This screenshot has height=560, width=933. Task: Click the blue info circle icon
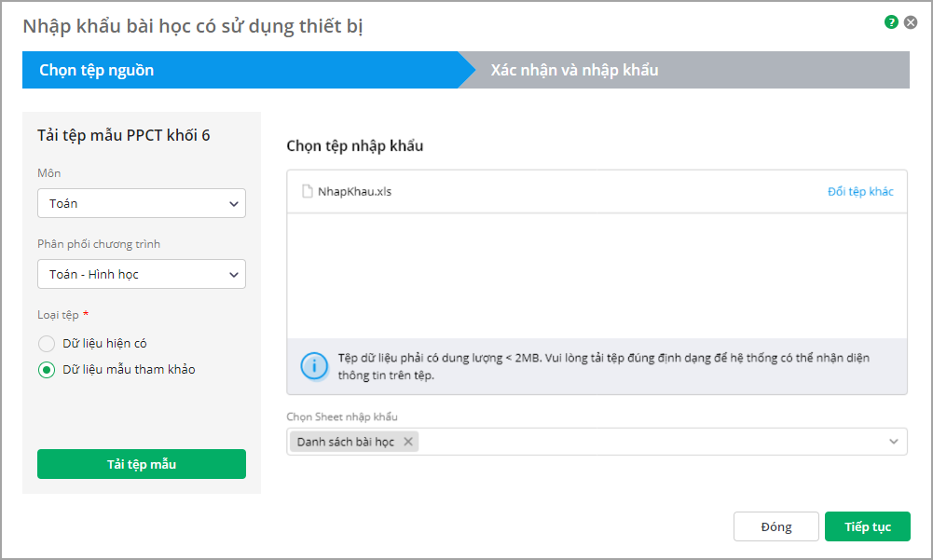tap(313, 366)
